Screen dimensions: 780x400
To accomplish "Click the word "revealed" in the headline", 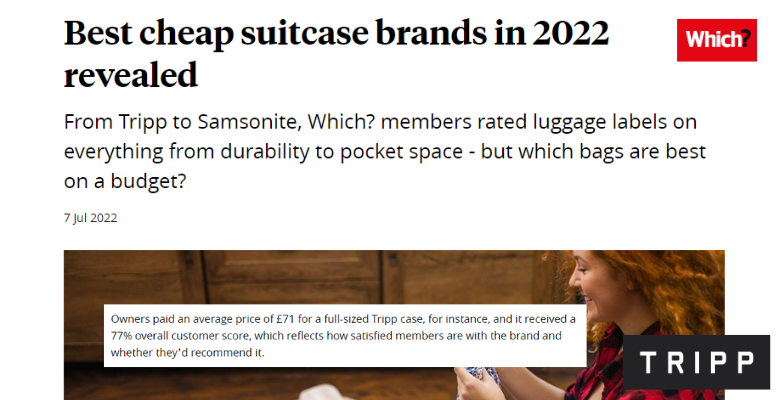I will point(131,75).
